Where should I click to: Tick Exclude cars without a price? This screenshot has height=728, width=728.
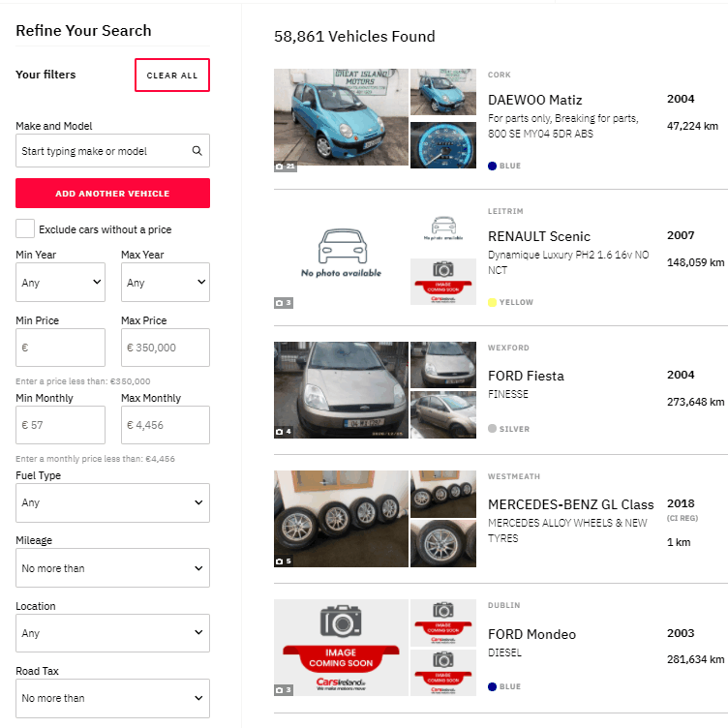[x=25, y=228]
